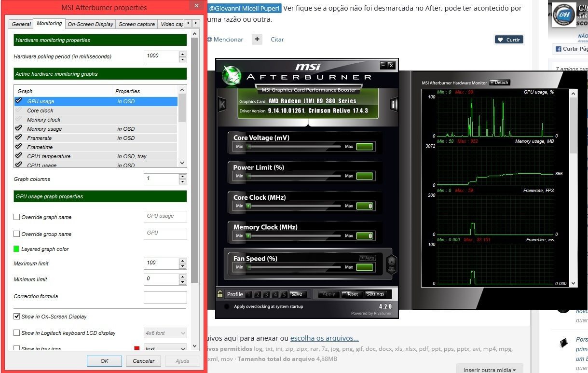Uncheck Show in On-Screen Display
The width and height of the screenshot is (588, 373).
[17, 317]
